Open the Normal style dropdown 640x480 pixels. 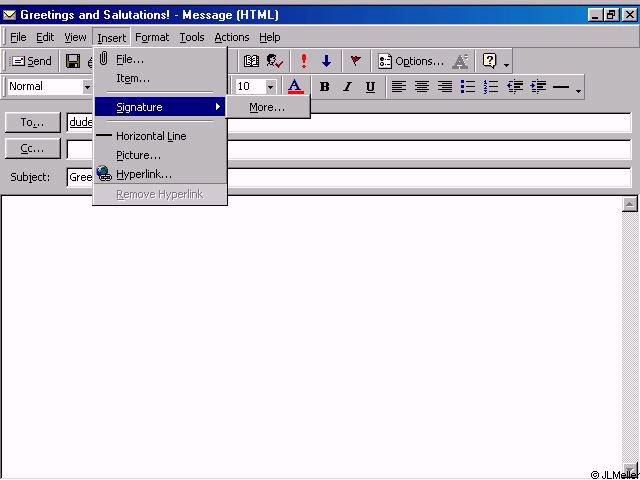click(87, 87)
